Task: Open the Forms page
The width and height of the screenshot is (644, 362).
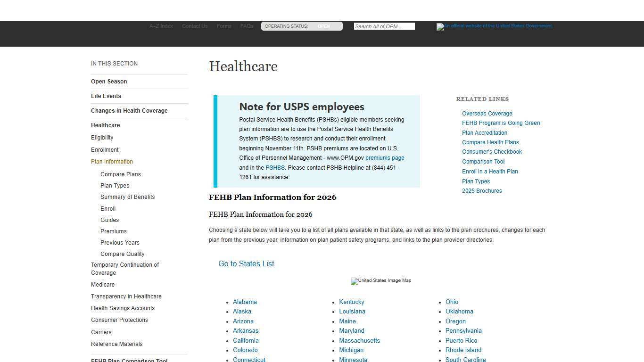Action: (x=224, y=26)
